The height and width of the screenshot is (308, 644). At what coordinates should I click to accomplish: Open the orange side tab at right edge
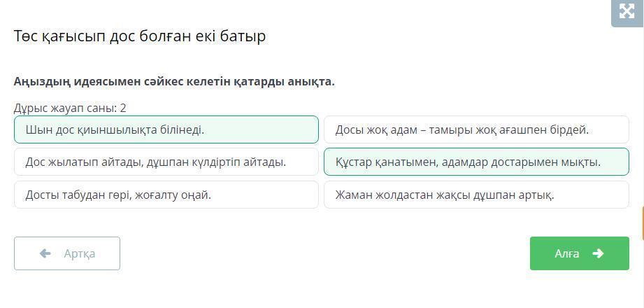(x=642, y=224)
